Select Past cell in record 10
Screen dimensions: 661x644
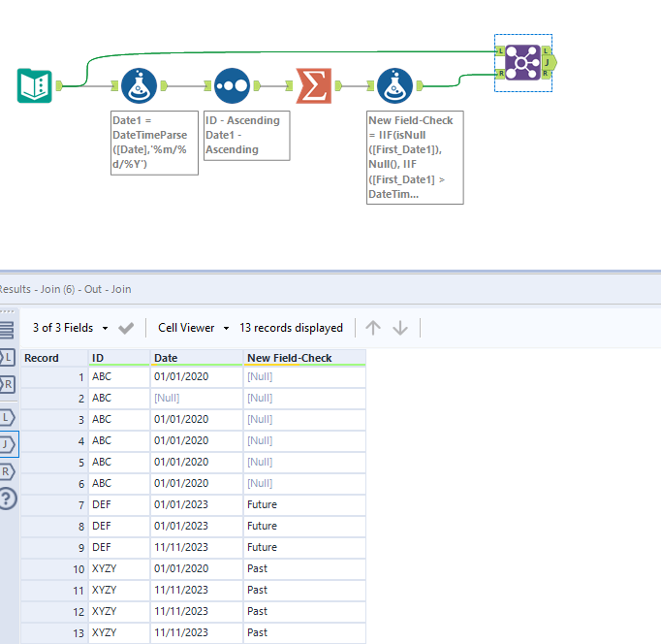[304, 569]
